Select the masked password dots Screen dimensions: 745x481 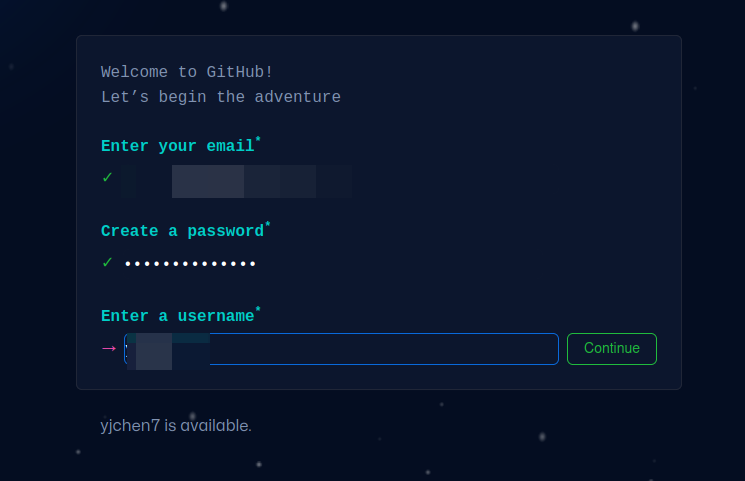pyautogui.click(x=190, y=263)
